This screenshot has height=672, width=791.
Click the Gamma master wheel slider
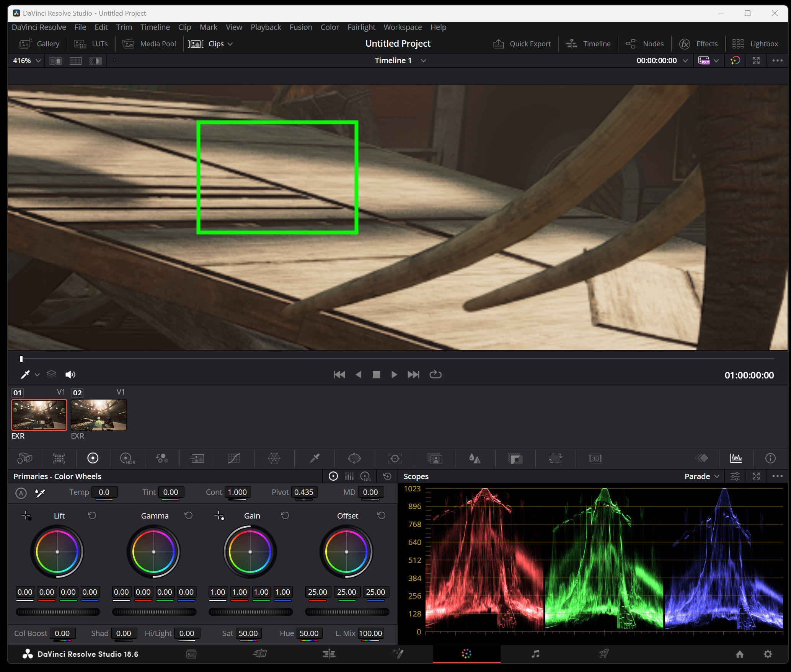pos(154,612)
